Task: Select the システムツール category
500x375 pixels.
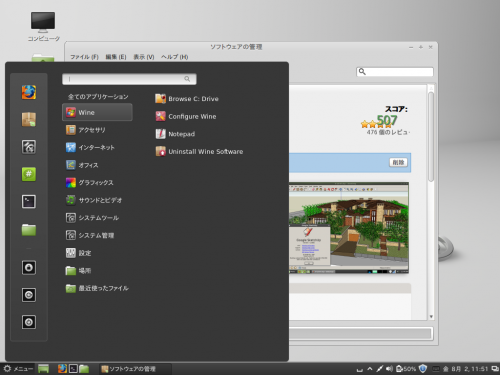Action: (x=97, y=218)
